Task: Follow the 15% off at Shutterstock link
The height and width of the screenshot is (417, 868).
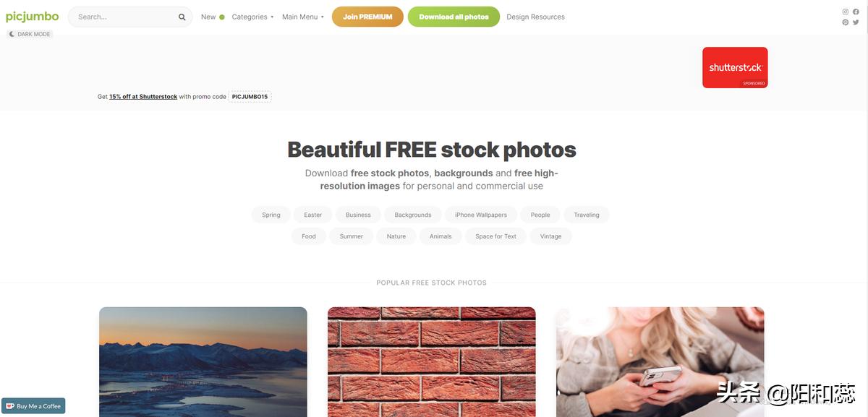Action: (x=143, y=97)
